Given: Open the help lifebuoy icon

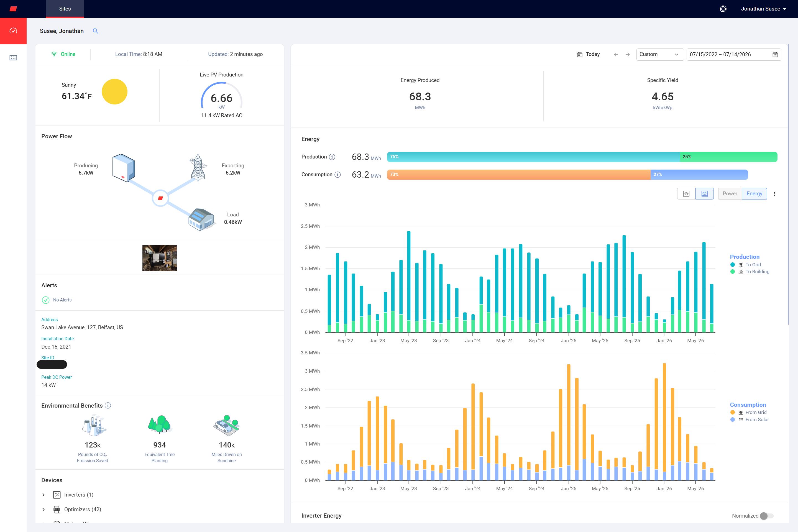Looking at the screenshot, I should click(723, 9).
